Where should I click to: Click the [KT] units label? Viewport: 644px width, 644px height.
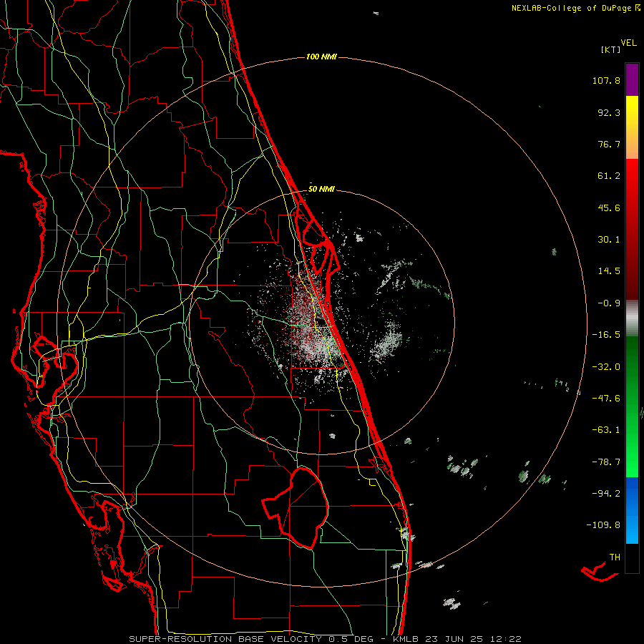[x=611, y=49]
